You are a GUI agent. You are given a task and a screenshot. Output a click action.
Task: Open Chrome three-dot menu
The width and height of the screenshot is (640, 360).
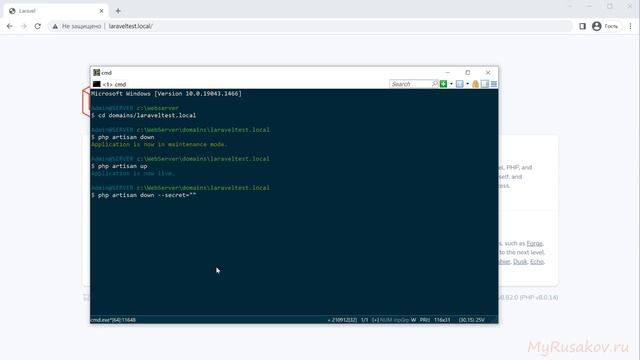[631, 26]
